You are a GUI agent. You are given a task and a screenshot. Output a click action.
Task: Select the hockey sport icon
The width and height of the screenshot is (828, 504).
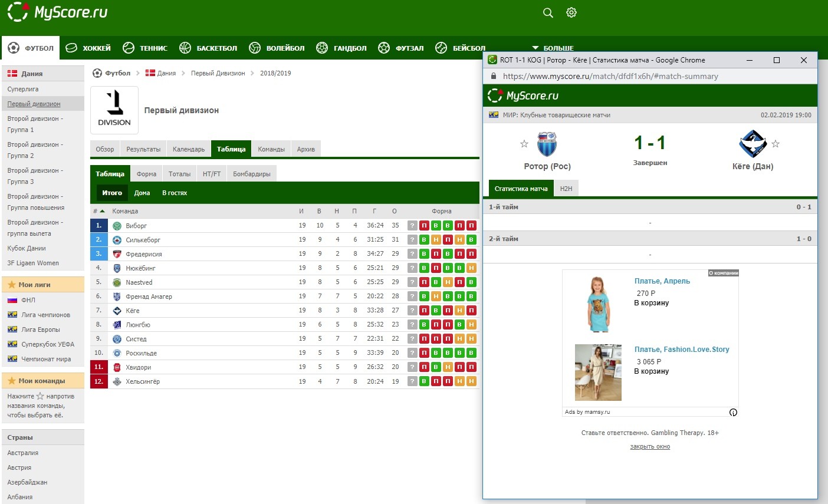coord(71,48)
